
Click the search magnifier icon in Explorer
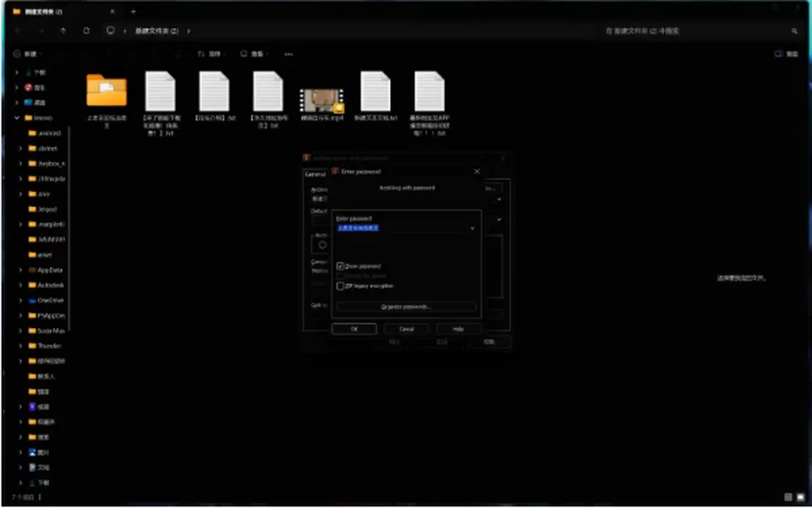click(794, 31)
